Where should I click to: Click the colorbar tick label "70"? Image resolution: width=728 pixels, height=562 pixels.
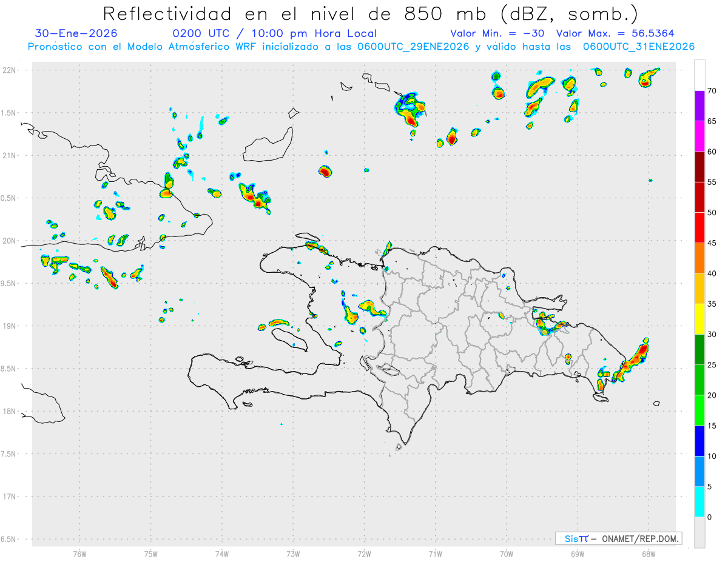(712, 91)
